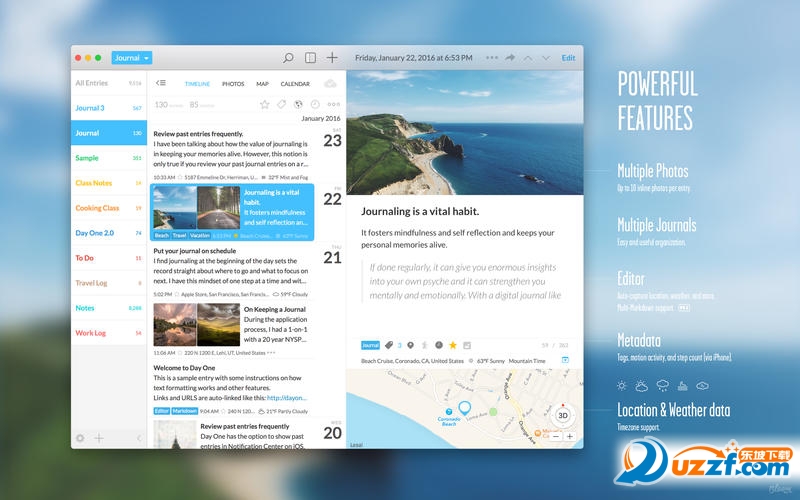Image resolution: width=800 pixels, height=500 pixels.
Task: Toggle the yellow favorite star
Action: click(x=453, y=345)
